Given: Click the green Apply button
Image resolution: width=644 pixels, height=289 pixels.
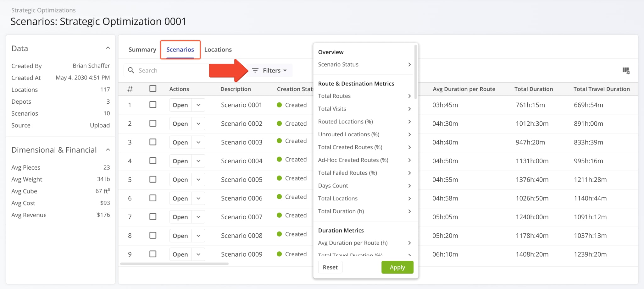Looking at the screenshot, I should [397, 267].
